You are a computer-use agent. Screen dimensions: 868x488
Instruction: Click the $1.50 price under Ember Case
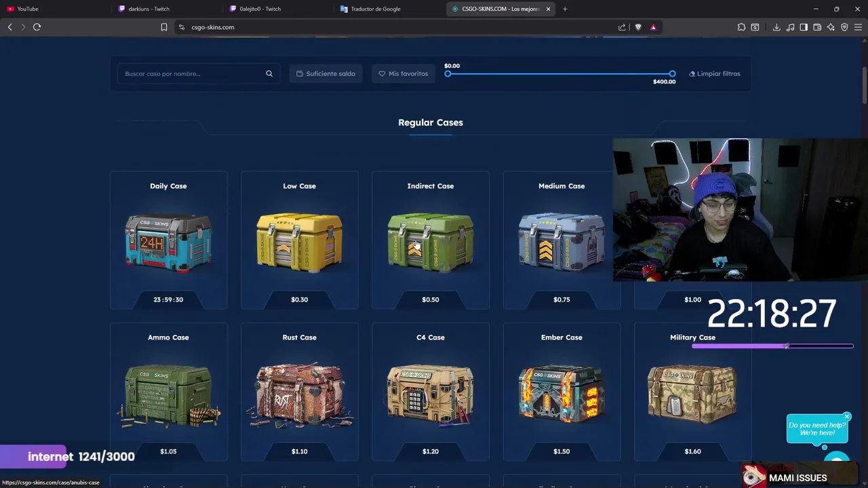[x=561, y=451]
